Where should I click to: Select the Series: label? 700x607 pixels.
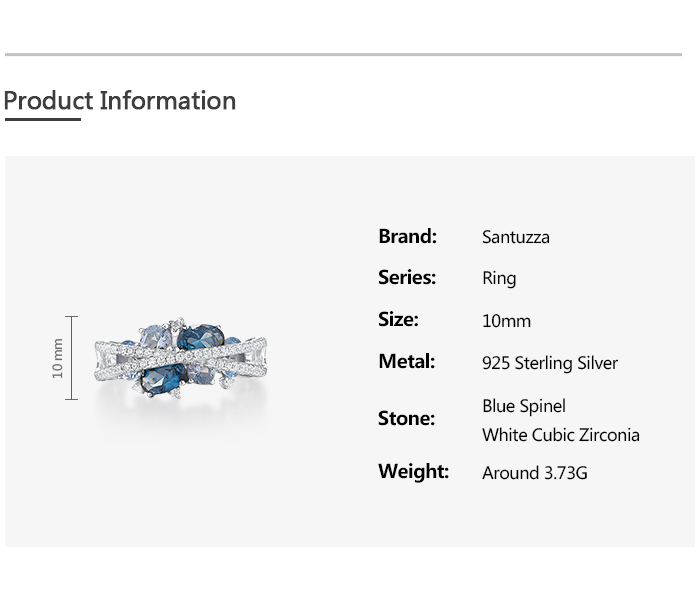[x=406, y=278]
